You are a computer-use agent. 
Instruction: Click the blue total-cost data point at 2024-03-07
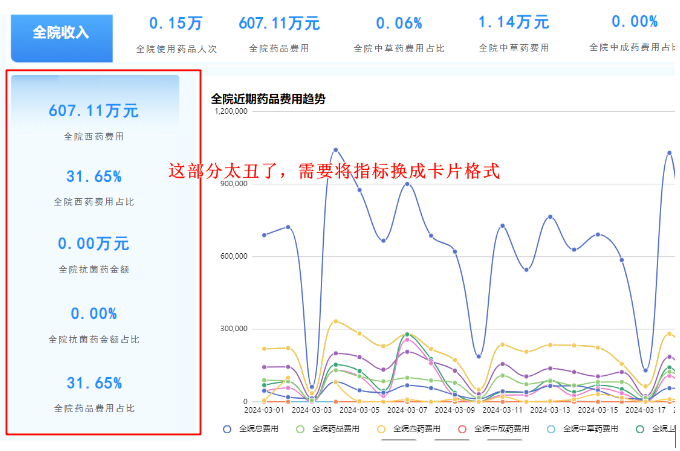407,184
